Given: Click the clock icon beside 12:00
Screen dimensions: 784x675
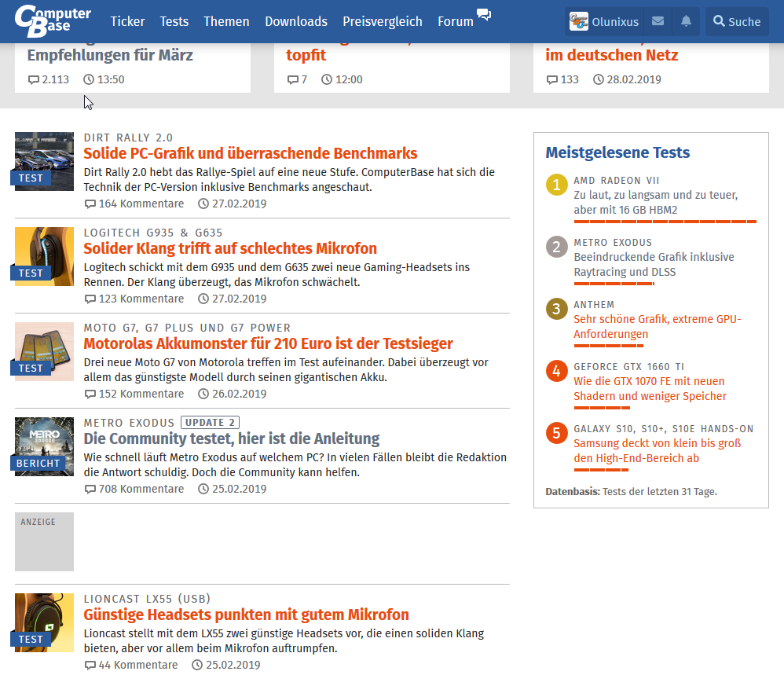Looking at the screenshot, I should (327, 79).
